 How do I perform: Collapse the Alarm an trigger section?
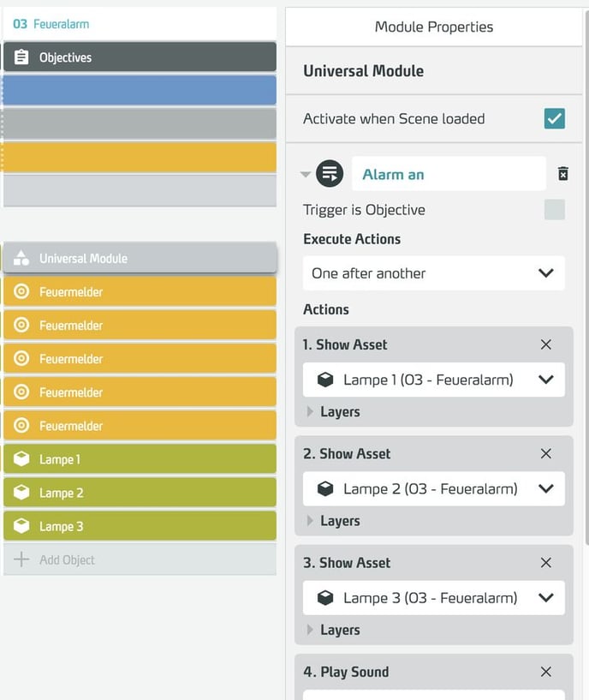coord(306,175)
